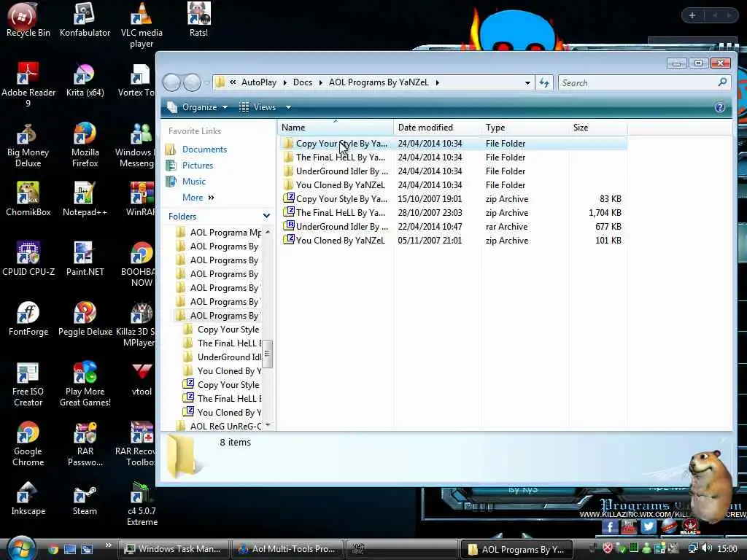Image resolution: width=747 pixels, height=560 pixels.
Task: Click the Docs breadcrumb segment
Action: pos(303,82)
